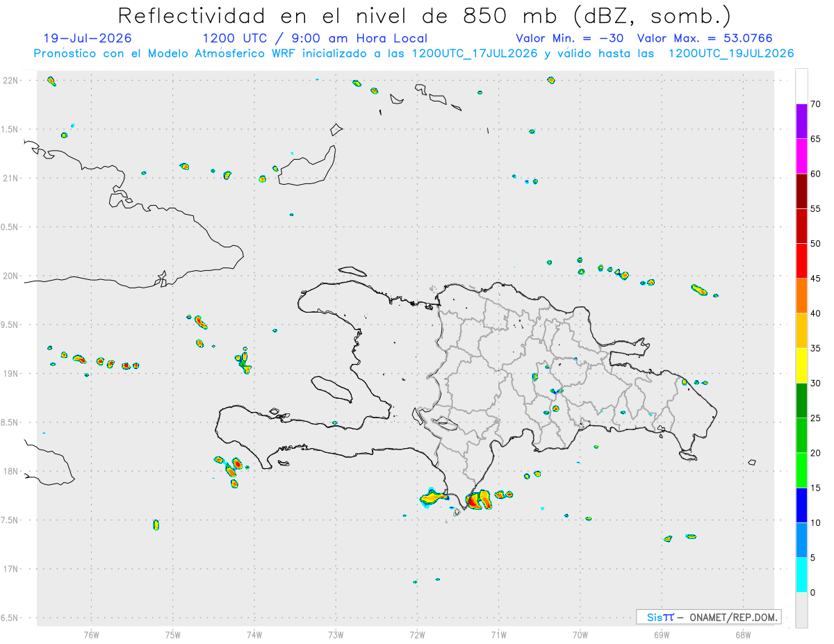
Task: Click the '74W' longitude label
Action: pos(254,634)
